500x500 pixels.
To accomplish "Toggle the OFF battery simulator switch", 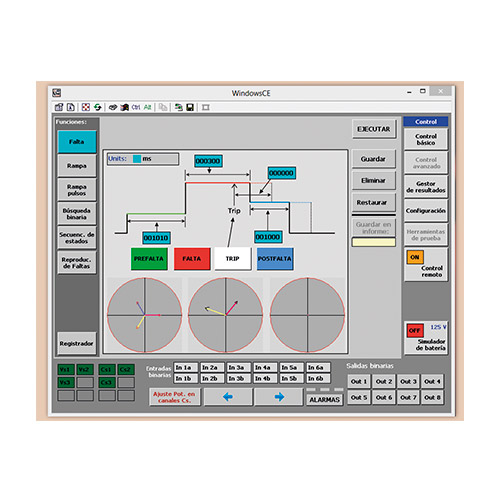I will [415, 330].
